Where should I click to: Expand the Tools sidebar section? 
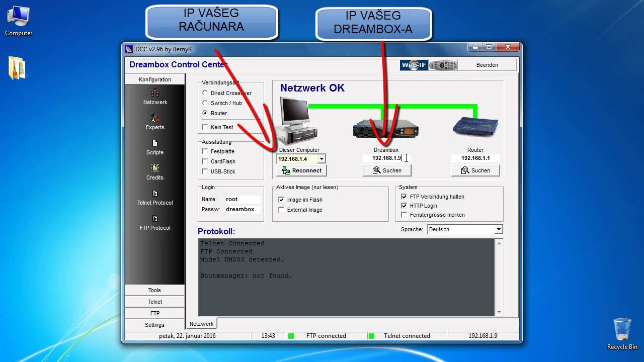click(155, 290)
